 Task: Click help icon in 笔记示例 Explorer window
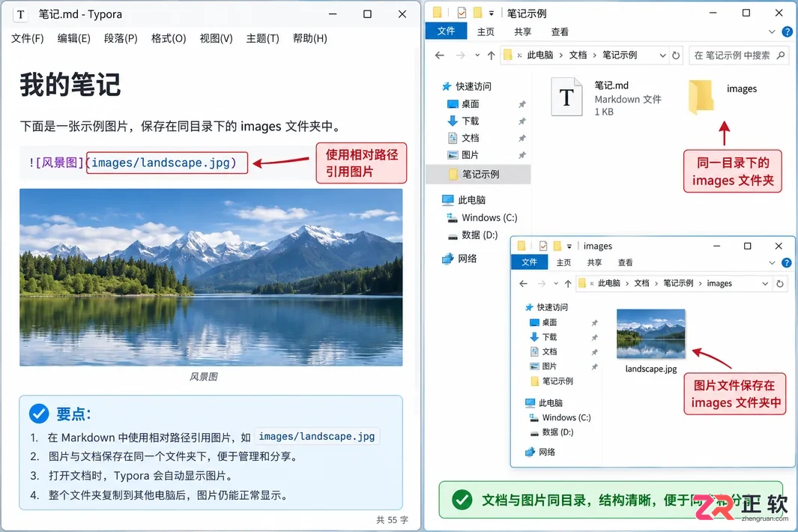coord(788,31)
